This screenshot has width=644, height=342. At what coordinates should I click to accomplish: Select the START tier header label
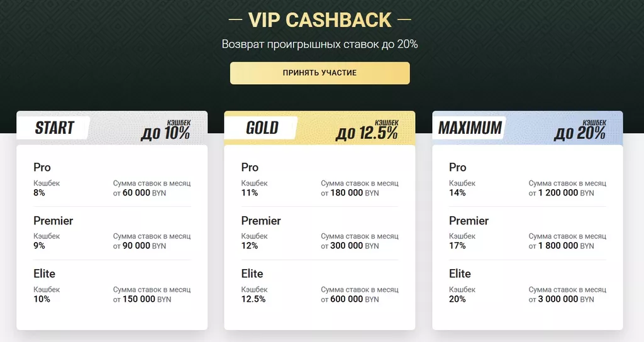[54, 128]
